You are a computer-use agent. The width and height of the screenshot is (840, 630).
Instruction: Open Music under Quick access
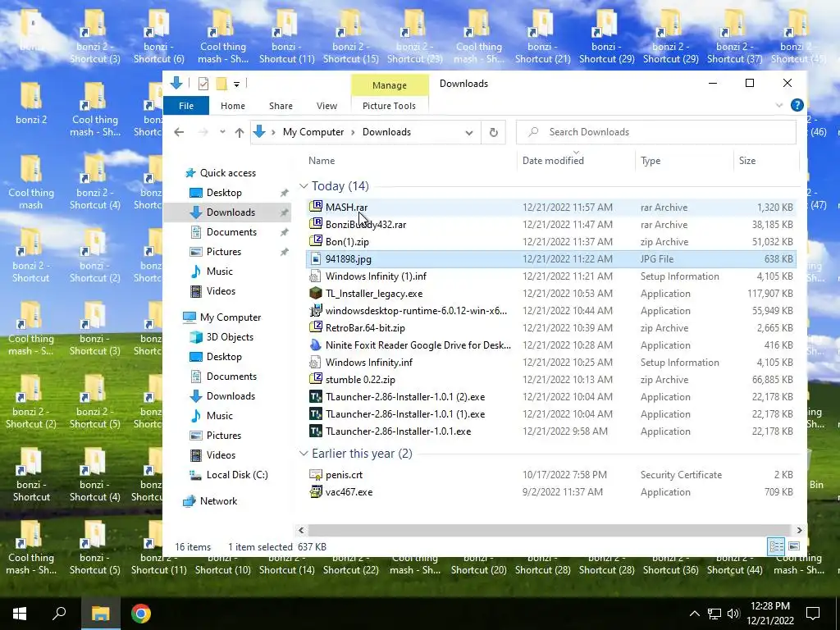point(219,272)
